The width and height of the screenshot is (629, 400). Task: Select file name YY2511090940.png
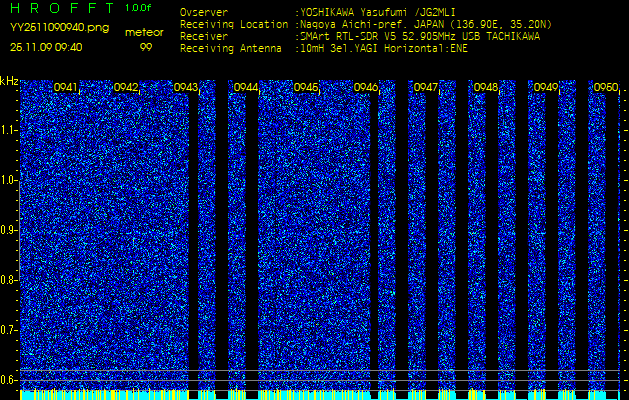pyautogui.click(x=59, y=28)
